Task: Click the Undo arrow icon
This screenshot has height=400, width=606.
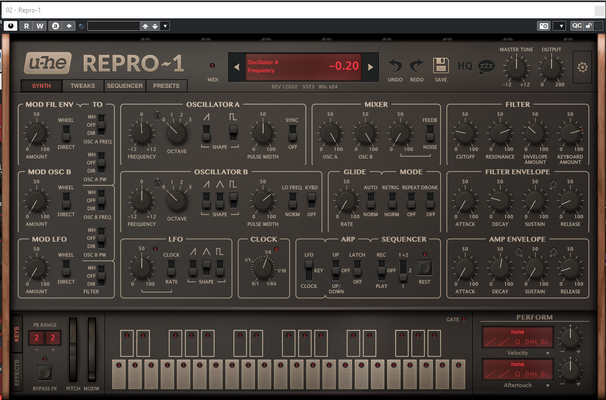Action: click(396, 66)
